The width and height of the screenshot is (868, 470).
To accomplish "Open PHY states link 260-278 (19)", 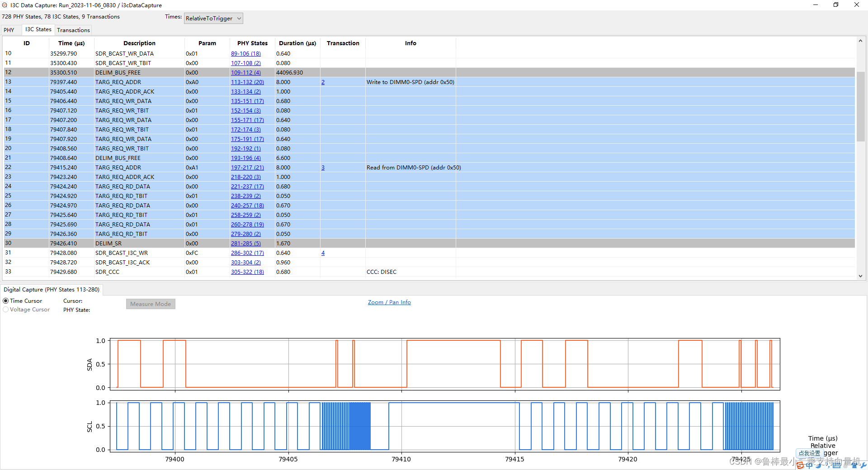I will (247, 225).
